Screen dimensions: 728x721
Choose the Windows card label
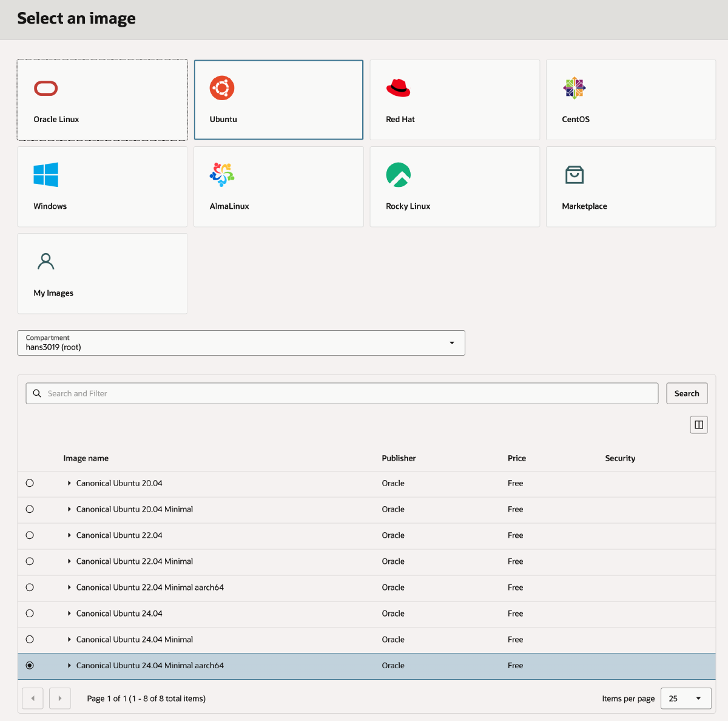coord(50,206)
